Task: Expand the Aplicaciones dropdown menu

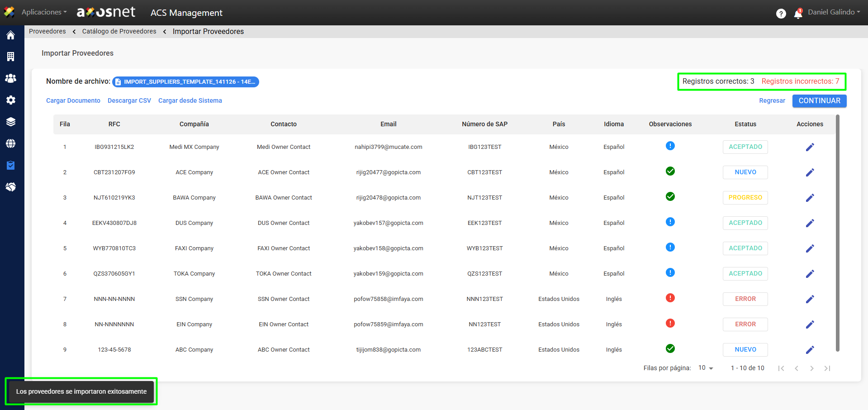Action: (44, 12)
